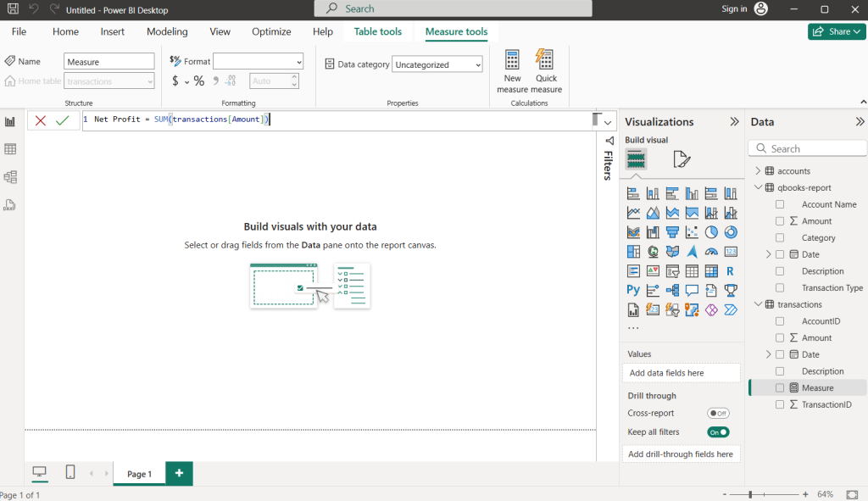
Task: Cancel the formula with the red X
Action: pyautogui.click(x=41, y=120)
